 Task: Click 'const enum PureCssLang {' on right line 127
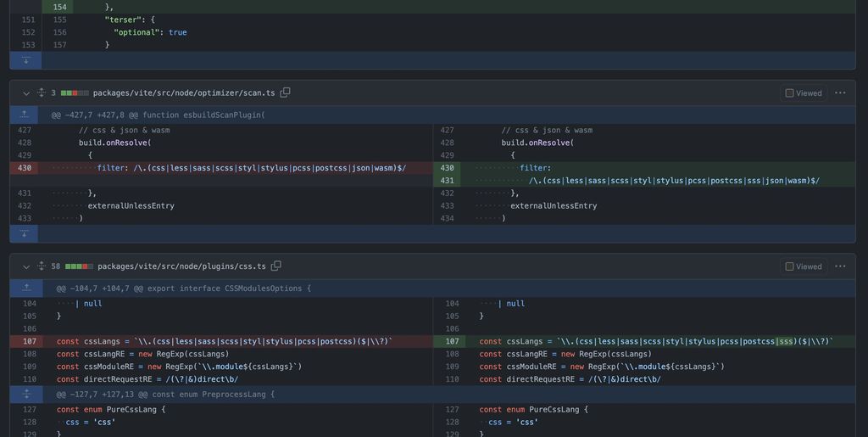[x=534, y=409]
